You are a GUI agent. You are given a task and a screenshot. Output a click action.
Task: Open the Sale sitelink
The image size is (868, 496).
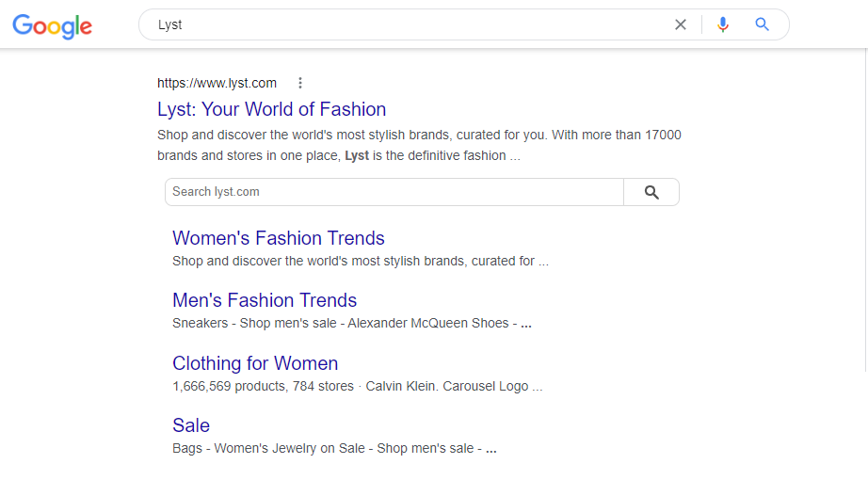(x=191, y=425)
